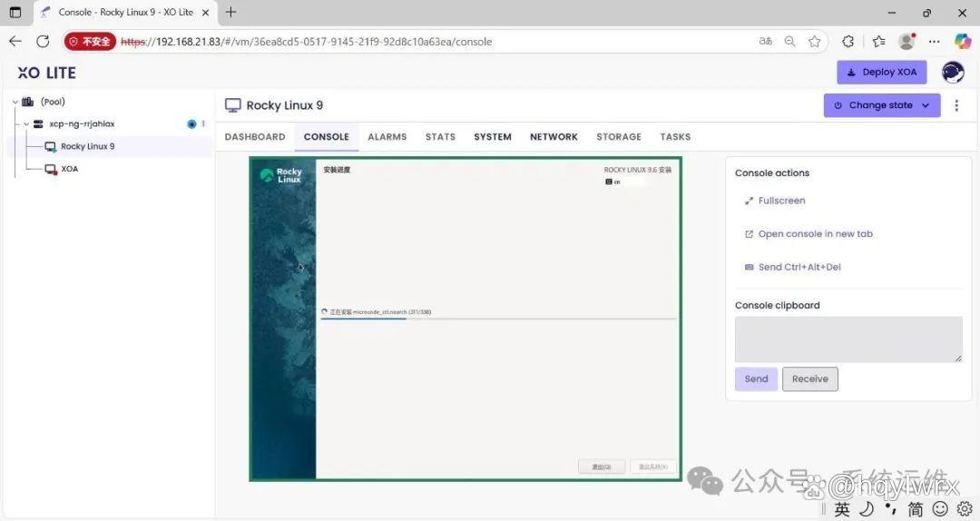Switch to the ALARMS tab
Screen dimensions: 980x521
click(x=387, y=136)
